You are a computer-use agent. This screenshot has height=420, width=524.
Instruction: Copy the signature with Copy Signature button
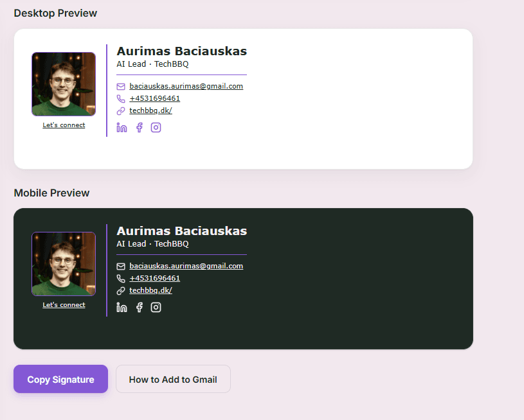pyautogui.click(x=61, y=379)
